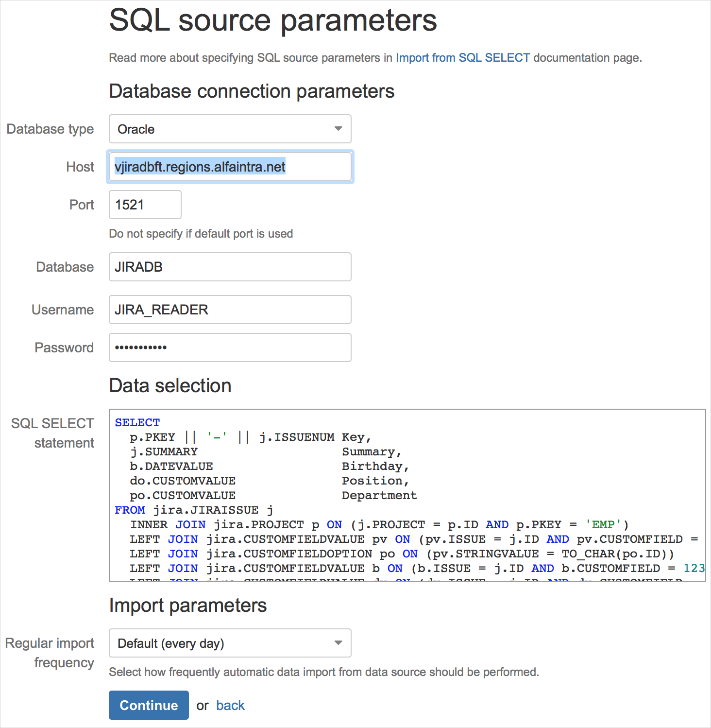Click into the Host input field
The width and height of the screenshot is (711, 728).
coord(230,167)
